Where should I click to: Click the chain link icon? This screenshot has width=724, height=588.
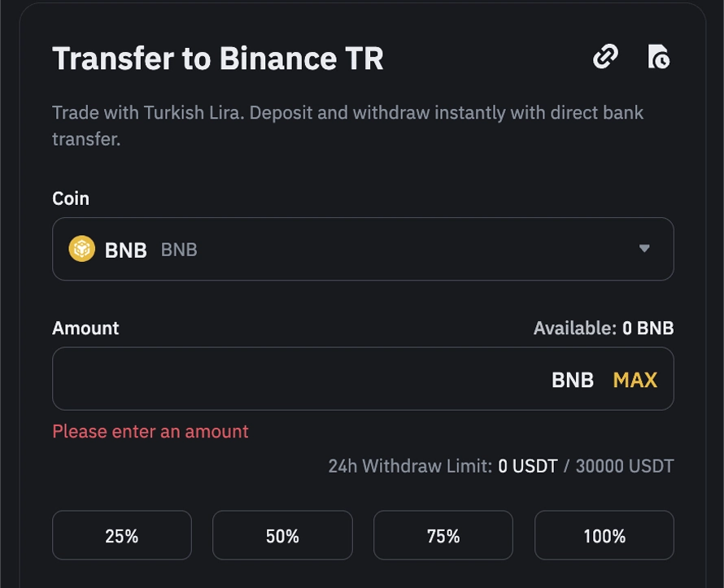[x=605, y=57]
